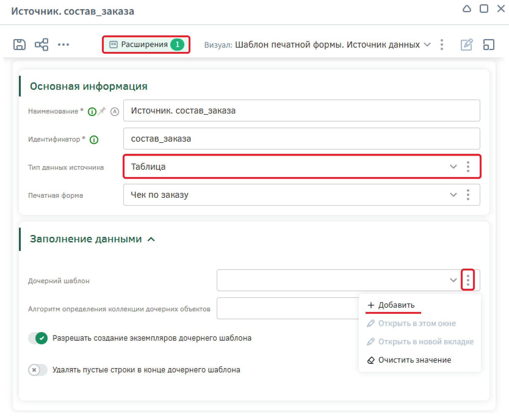Viewport: 509px width, 420px height.
Task: Open kebab menu for Печатная форма field
Action: pyautogui.click(x=468, y=195)
